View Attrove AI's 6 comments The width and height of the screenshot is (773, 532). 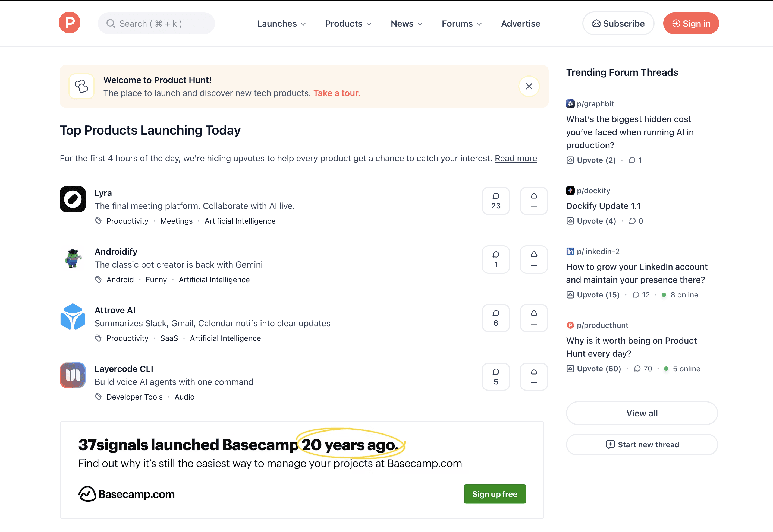click(495, 318)
